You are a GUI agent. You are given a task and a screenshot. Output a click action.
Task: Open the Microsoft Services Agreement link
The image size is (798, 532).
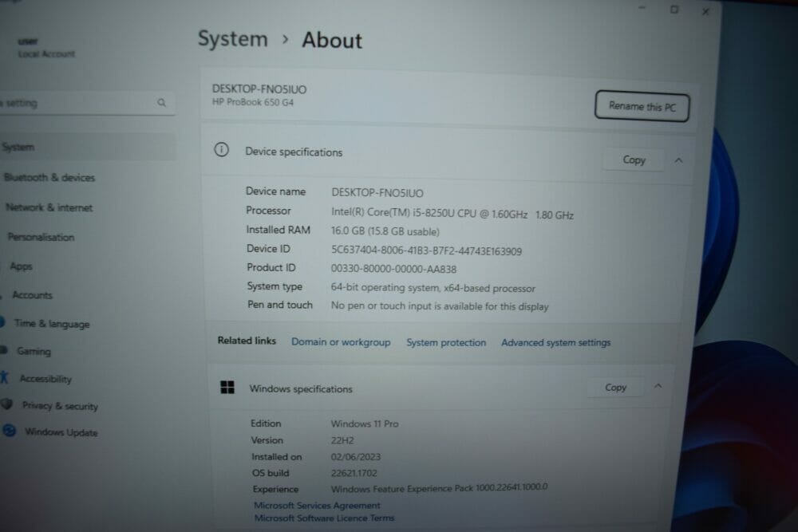tap(317, 505)
